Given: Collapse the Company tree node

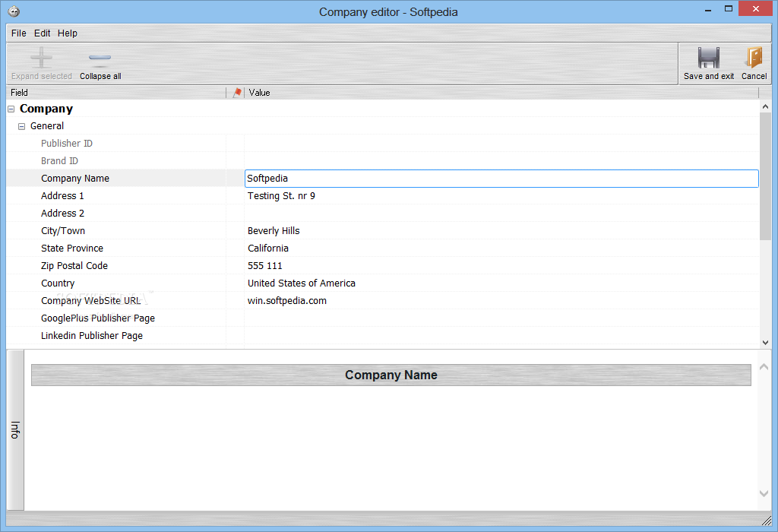Looking at the screenshot, I should [x=11, y=109].
